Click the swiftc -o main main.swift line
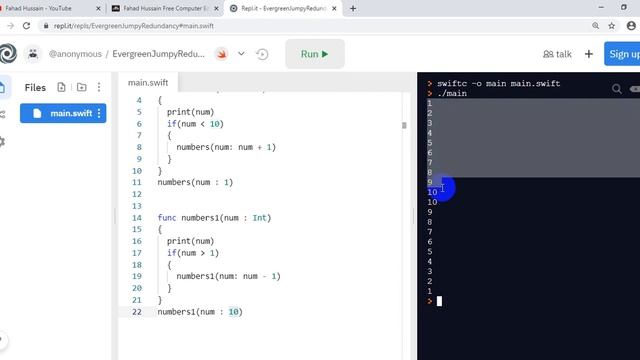Viewport: 640px width, 360px height. click(x=498, y=83)
